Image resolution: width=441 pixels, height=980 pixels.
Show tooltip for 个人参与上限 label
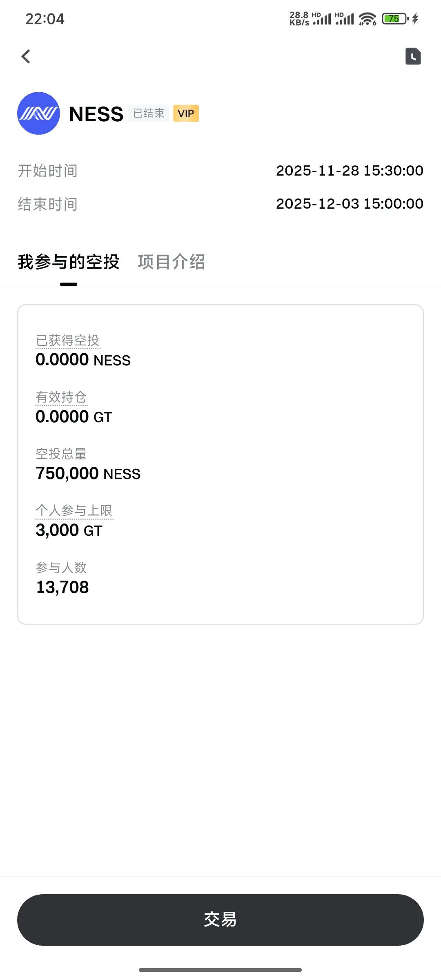pos(74,511)
